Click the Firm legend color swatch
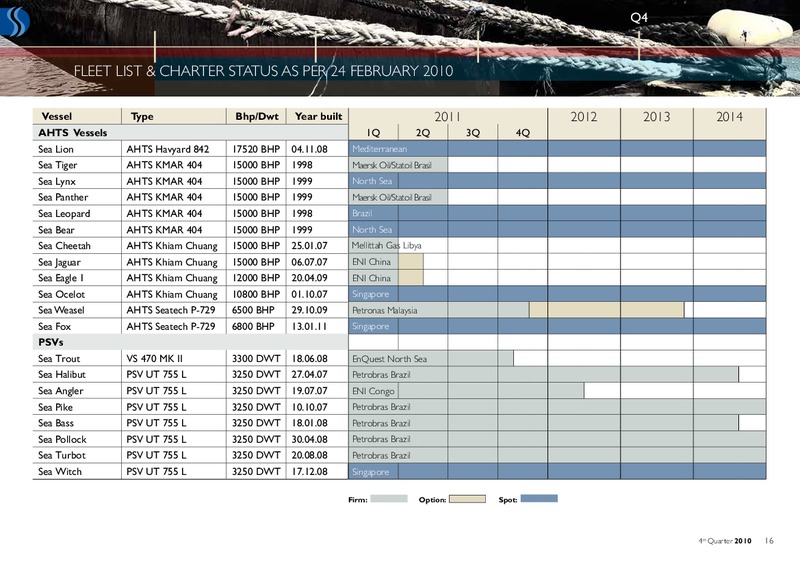 389,499
